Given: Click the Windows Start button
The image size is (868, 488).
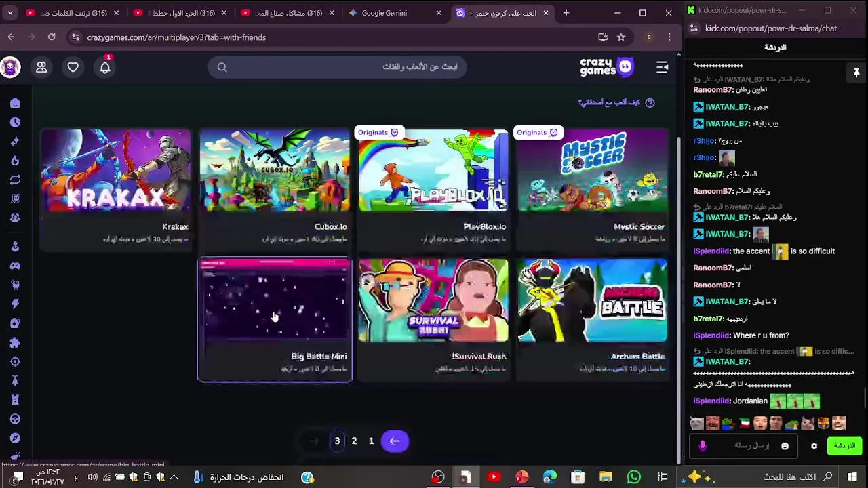Looking at the screenshot, I should point(852,477).
